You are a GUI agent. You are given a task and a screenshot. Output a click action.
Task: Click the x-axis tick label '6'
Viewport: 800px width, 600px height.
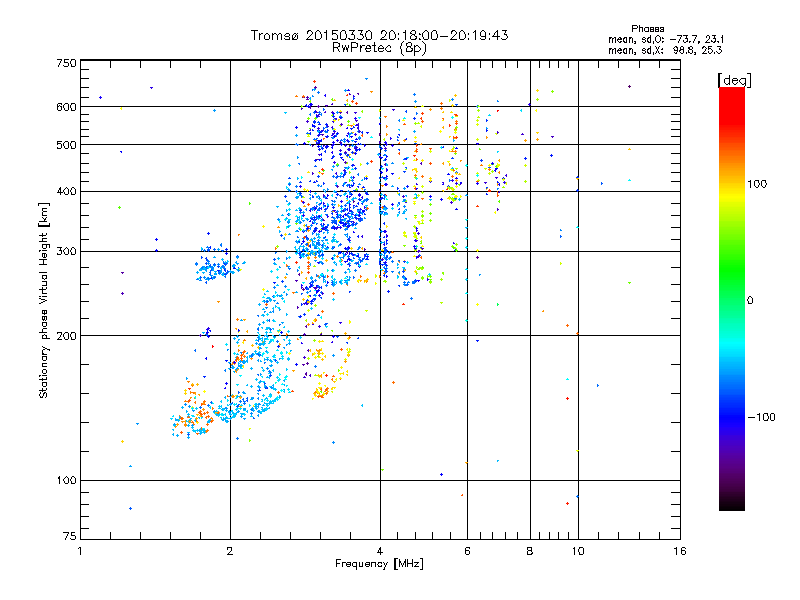(x=467, y=551)
